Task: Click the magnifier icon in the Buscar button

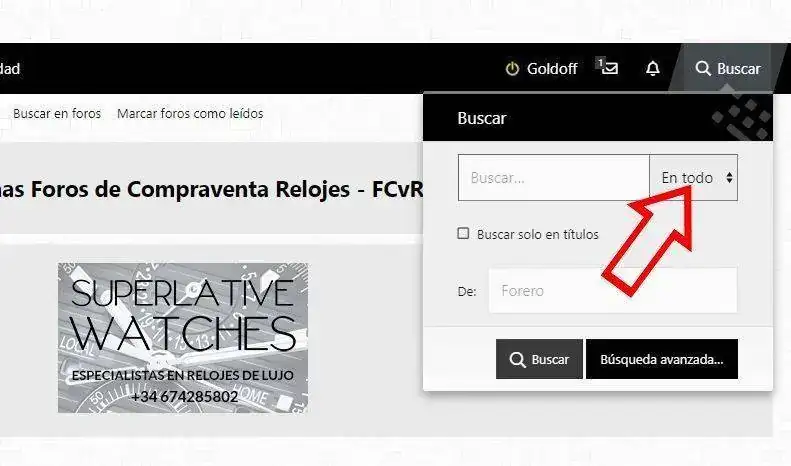Action: click(x=518, y=360)
